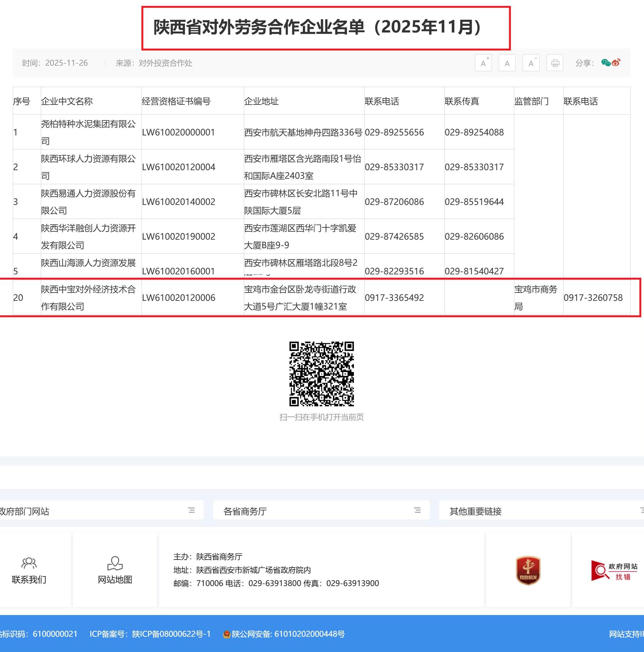Increase font size with A+ button
644x652 pixels.
(x=483, y=63)
